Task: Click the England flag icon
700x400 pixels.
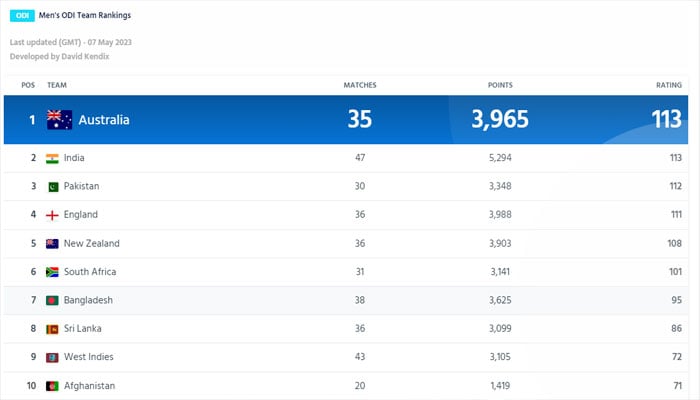Action: point(53,215)
